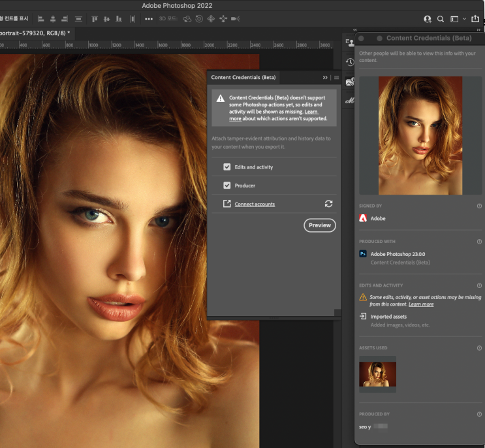485x448 pixels.
Task: Click the align top edges icon
Action: [x=95, y=19]
